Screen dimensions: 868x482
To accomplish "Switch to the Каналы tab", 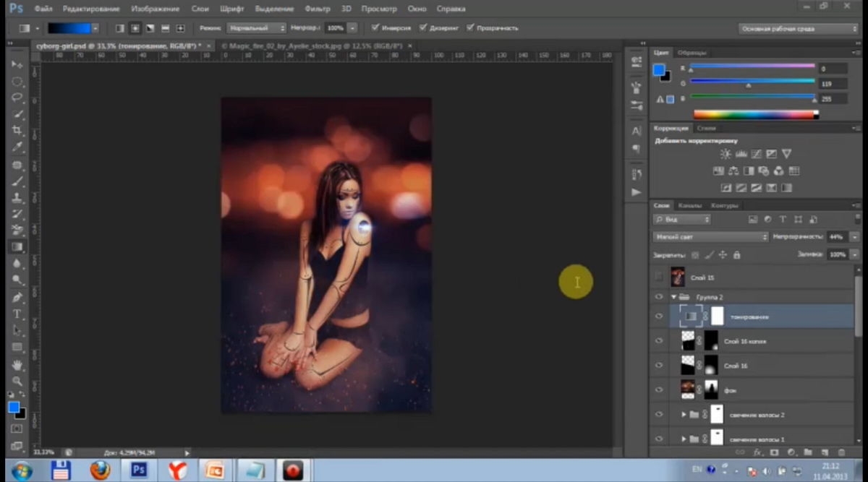I will pos(689,206).
